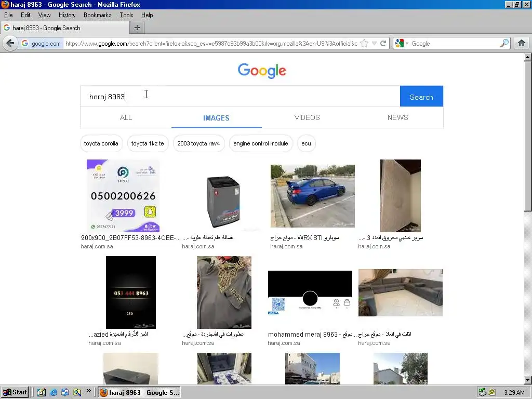Open the View menu
This screenshot has height=399, width=532.
point(44,15)
